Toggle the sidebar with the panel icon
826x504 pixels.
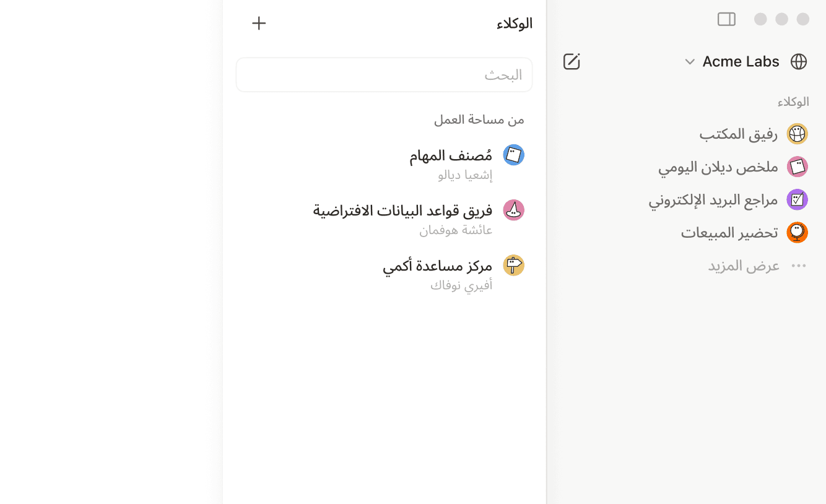(x=726, y=19)
